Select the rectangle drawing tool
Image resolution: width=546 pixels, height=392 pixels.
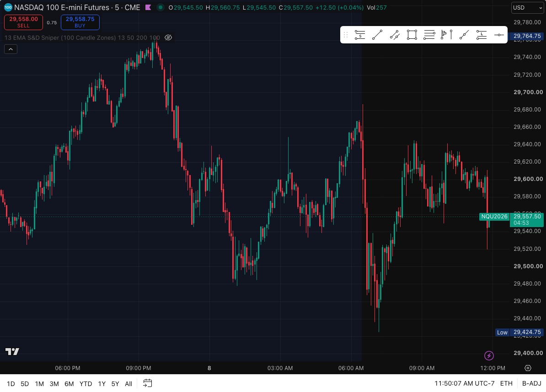point(412,35)
